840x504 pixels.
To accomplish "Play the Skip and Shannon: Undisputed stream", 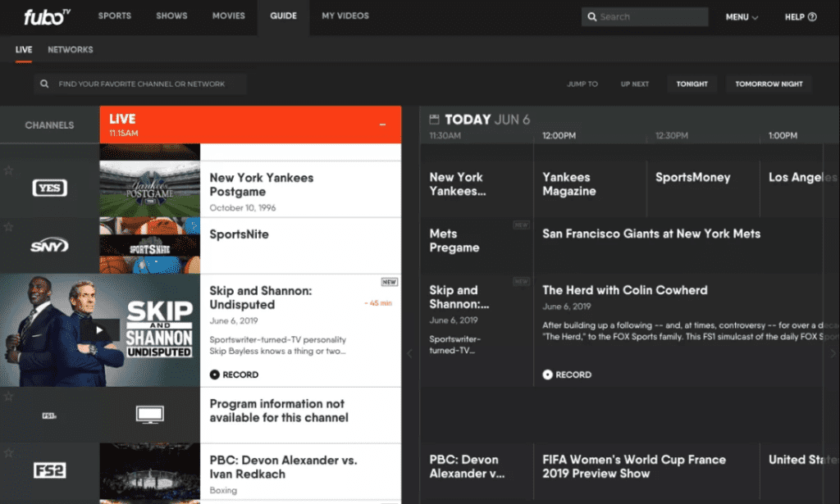I will [98, 331].
